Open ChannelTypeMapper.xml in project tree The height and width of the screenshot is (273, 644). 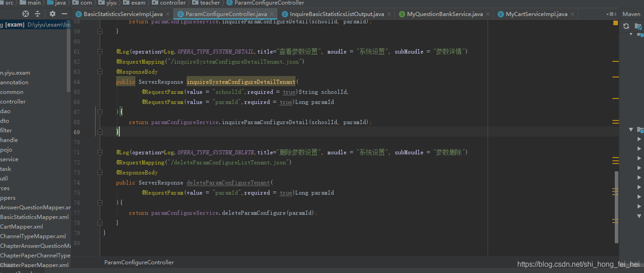(x=33, y=236)
